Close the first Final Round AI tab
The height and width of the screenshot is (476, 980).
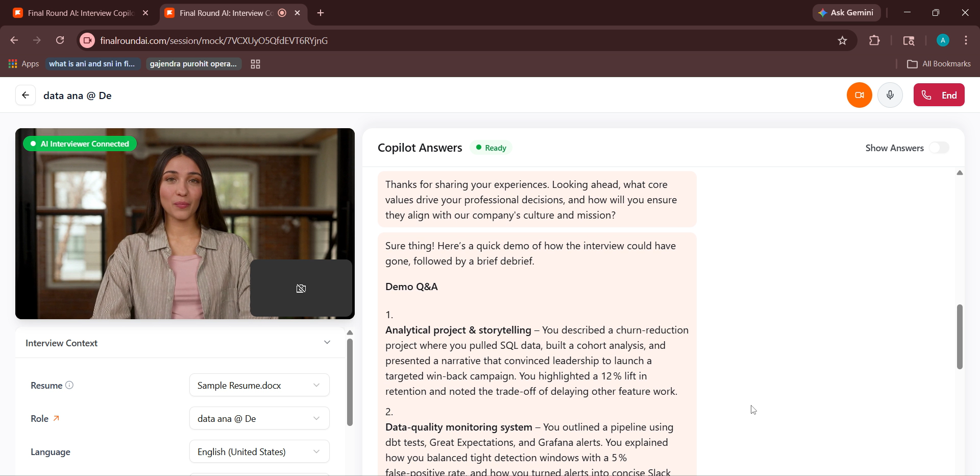click(145, 13)
